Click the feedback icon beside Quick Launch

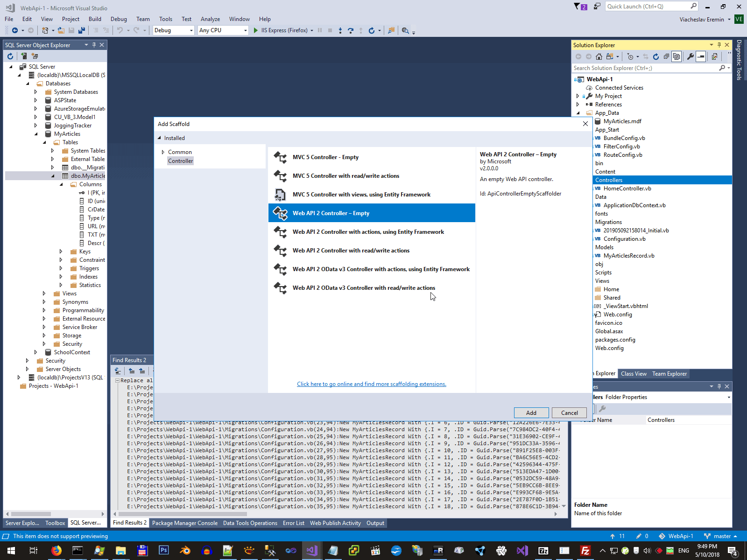tap(597, 7)
